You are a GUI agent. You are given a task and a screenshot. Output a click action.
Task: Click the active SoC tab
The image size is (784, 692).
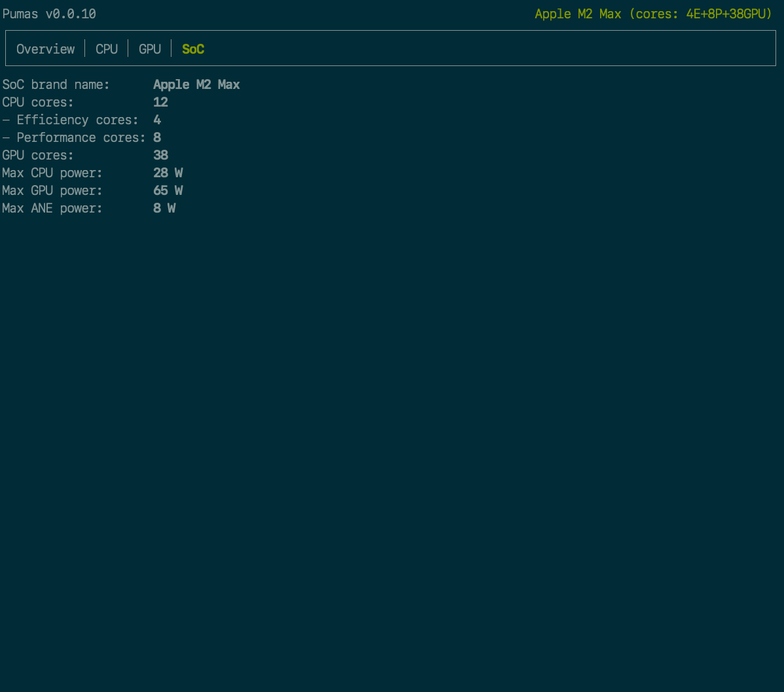(193, 49)
